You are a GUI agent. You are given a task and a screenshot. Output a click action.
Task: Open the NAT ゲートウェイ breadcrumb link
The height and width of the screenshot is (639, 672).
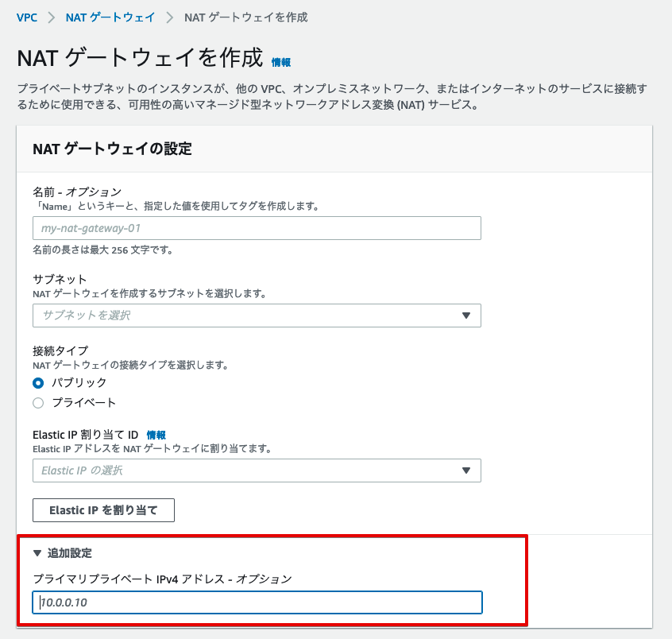pyautogui.click(x=110, y=17)
